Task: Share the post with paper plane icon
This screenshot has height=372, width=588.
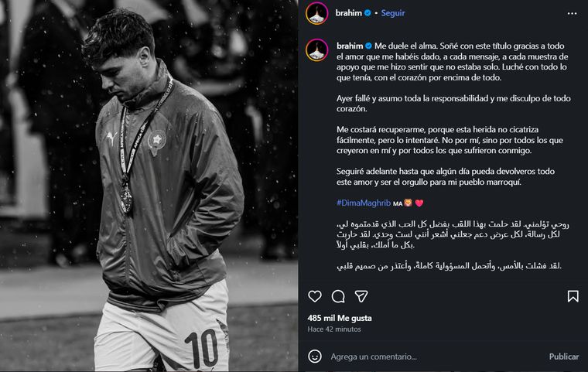Action: pos(361,296)
